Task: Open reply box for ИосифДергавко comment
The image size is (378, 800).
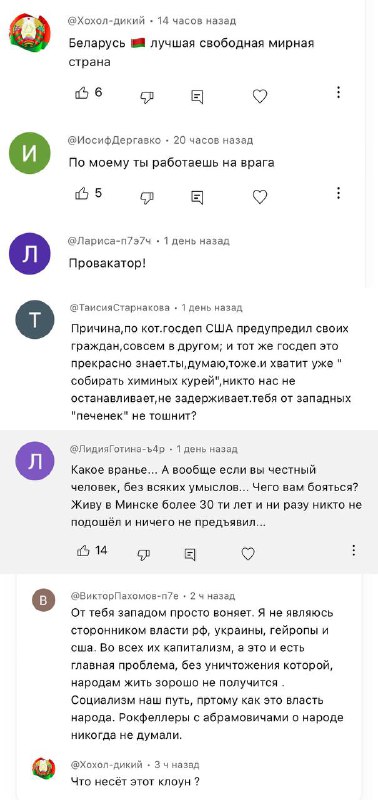Action: 197,197
